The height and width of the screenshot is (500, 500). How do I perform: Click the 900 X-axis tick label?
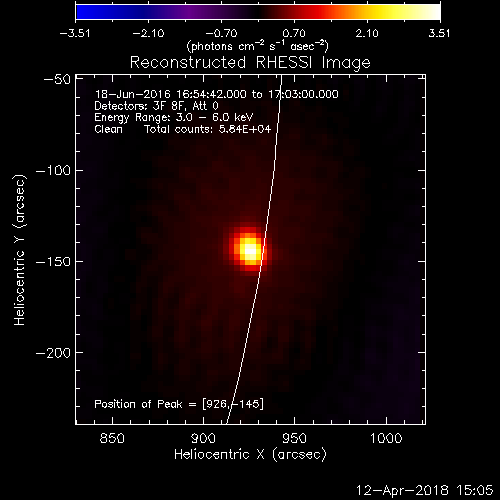[x=203, y=438]
